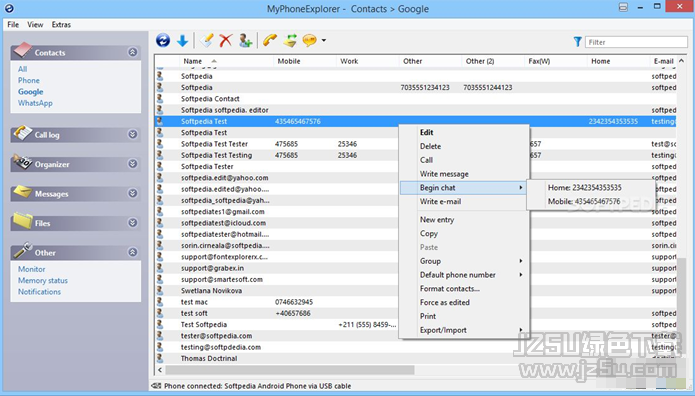Click the Organizer calendar icon
695x396 pixels.
(22, 162)
